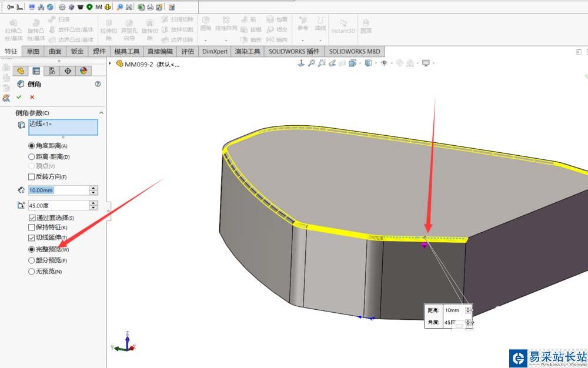Click the binoculars icon in top toolbar
Image resolution: width=588 pixels, height=368 pixels.
pyautogui.click(x=129, y=7)
